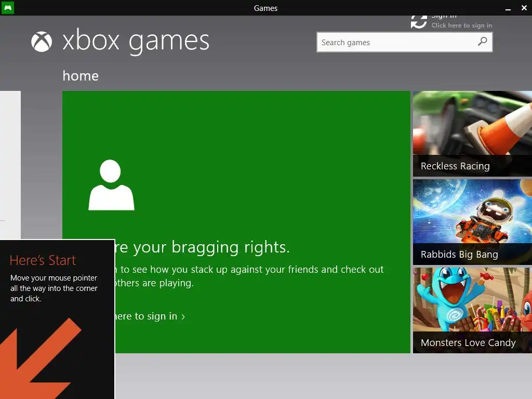
Task: Open the Rabbids Big Bang game tile
Action: pyautogui.click(x=472, y=222)
